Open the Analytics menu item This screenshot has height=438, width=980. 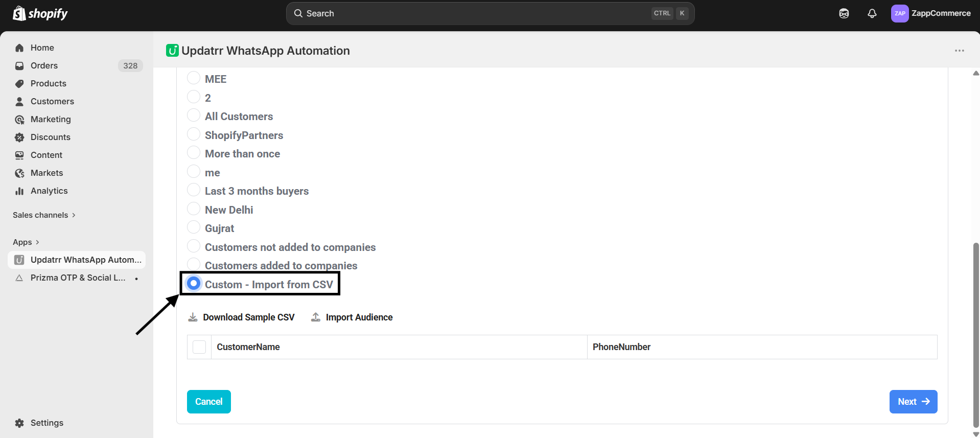49,191
